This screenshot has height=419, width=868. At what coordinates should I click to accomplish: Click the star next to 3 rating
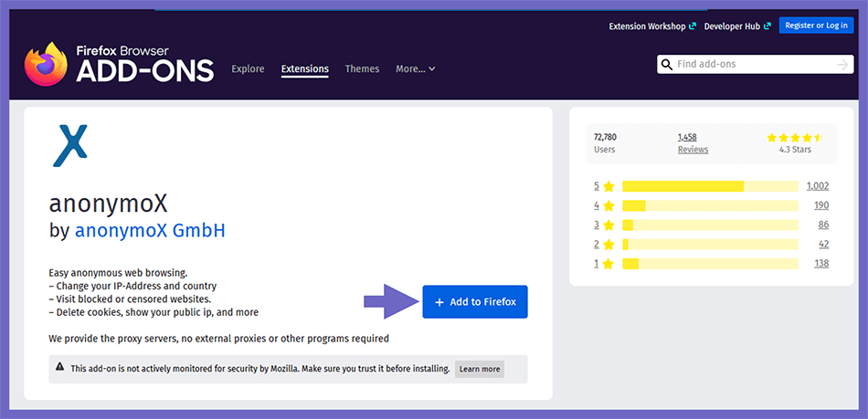609,225
